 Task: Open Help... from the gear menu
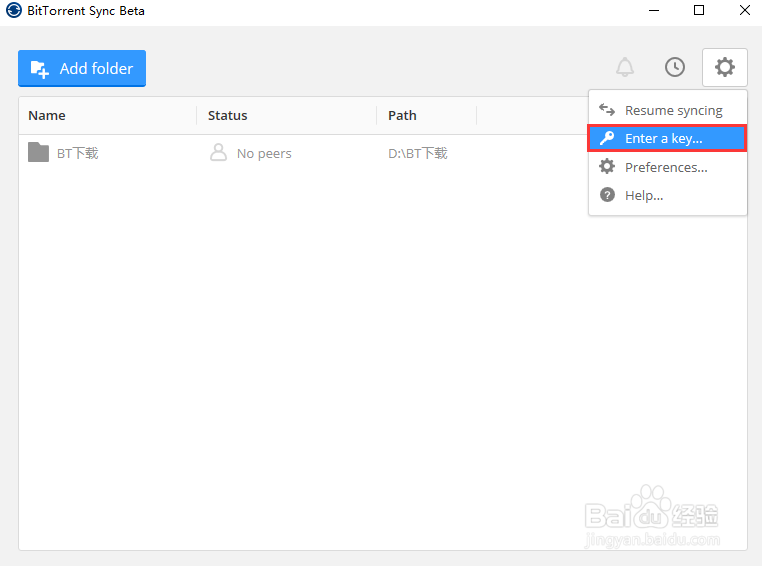point(667,195)
